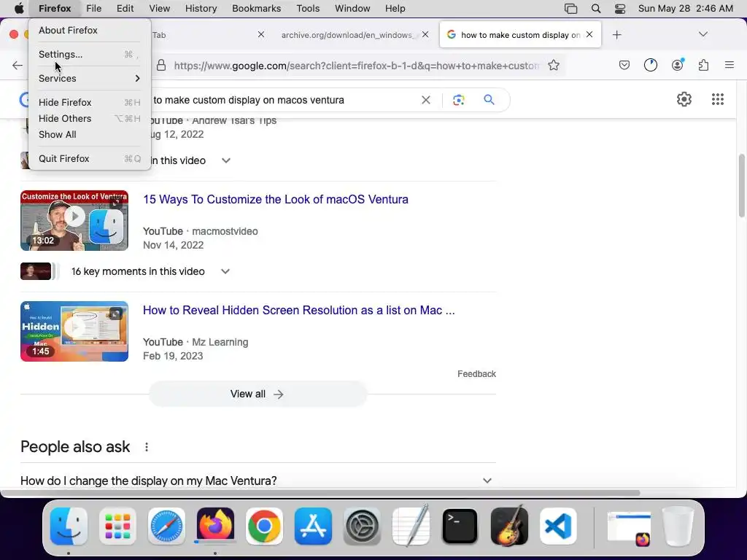Click the address bar URL
The height and width of the screenshot is (560, 747).
click(x=356, y=66)
